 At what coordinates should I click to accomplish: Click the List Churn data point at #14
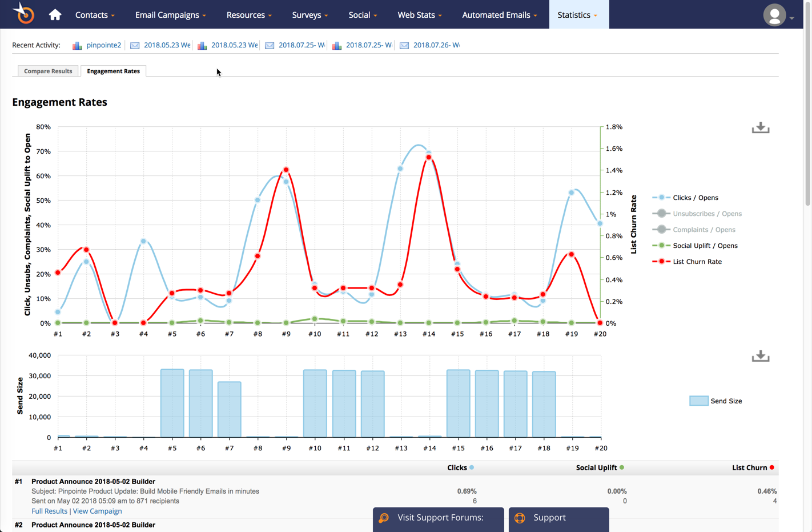click(x=429, y=158)
